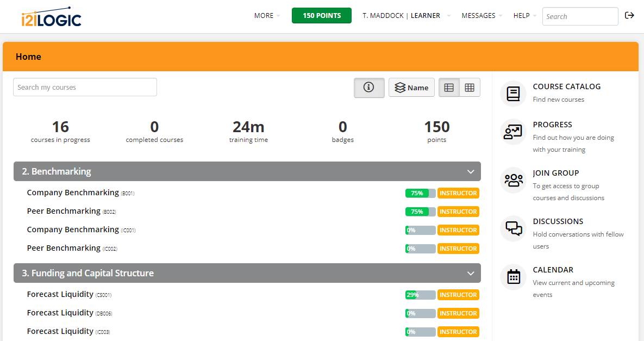Open Peer Benchmarking IC002 course
Viewport: 644px width, 341px height.
(x=72, y=248)
